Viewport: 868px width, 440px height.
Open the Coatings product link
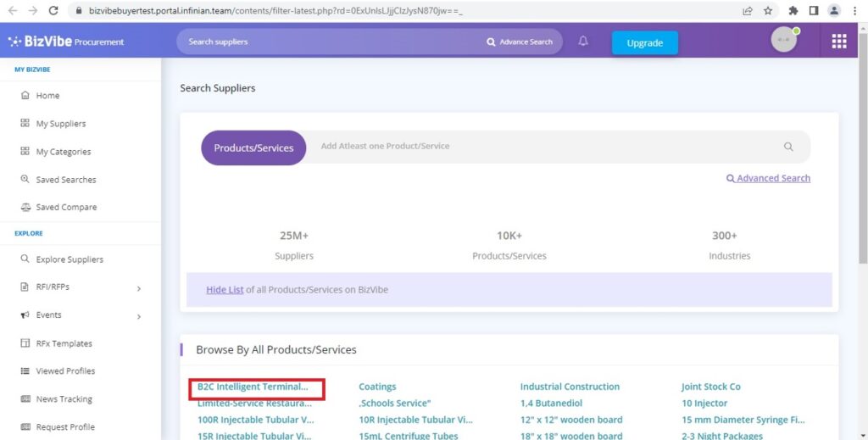coord(377,387)
